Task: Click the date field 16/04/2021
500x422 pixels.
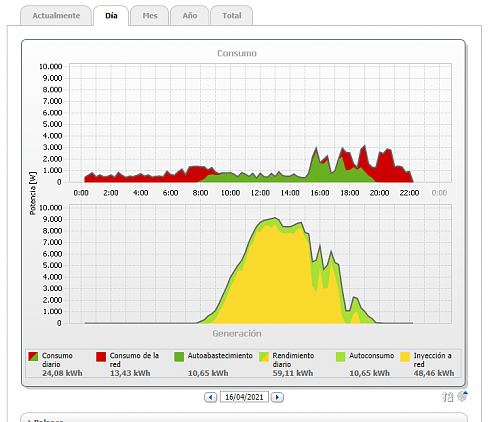Action: point(244,397)
